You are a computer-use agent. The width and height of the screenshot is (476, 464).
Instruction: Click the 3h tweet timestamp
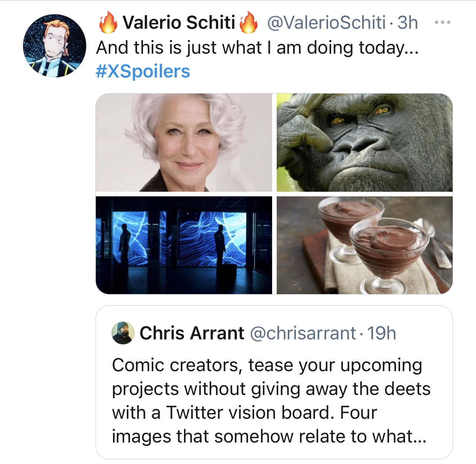407,23
